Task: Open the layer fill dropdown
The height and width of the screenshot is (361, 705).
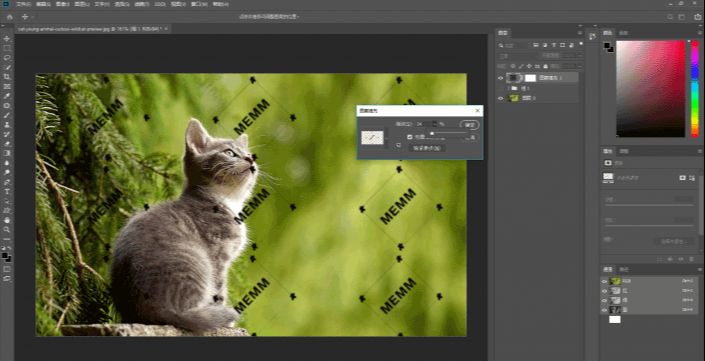Action: (580, 66)
